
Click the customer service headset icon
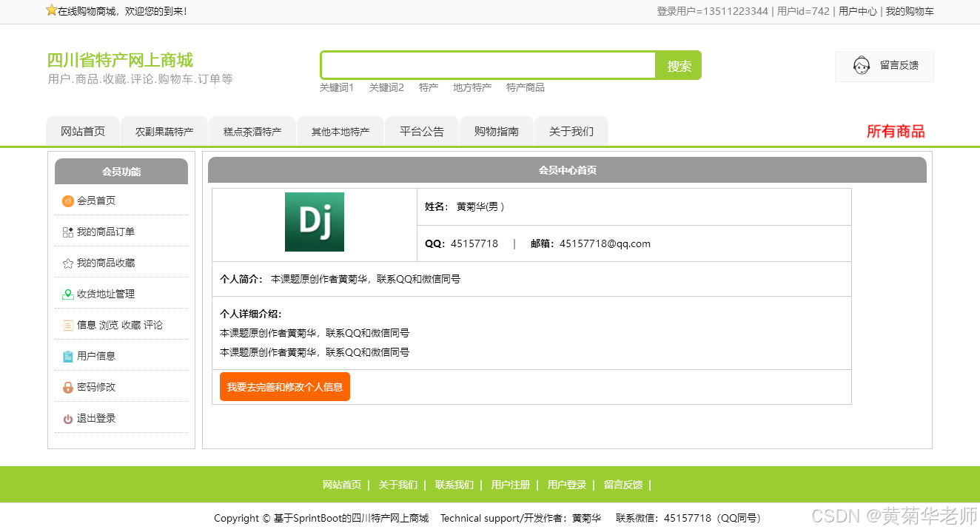point(862,66)
